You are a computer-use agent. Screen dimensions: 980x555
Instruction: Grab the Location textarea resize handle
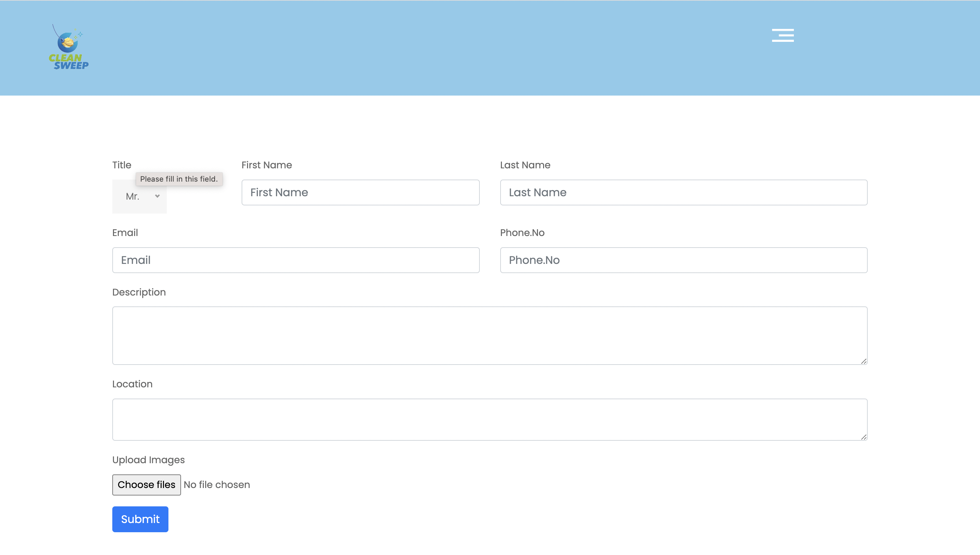(863, 437)
